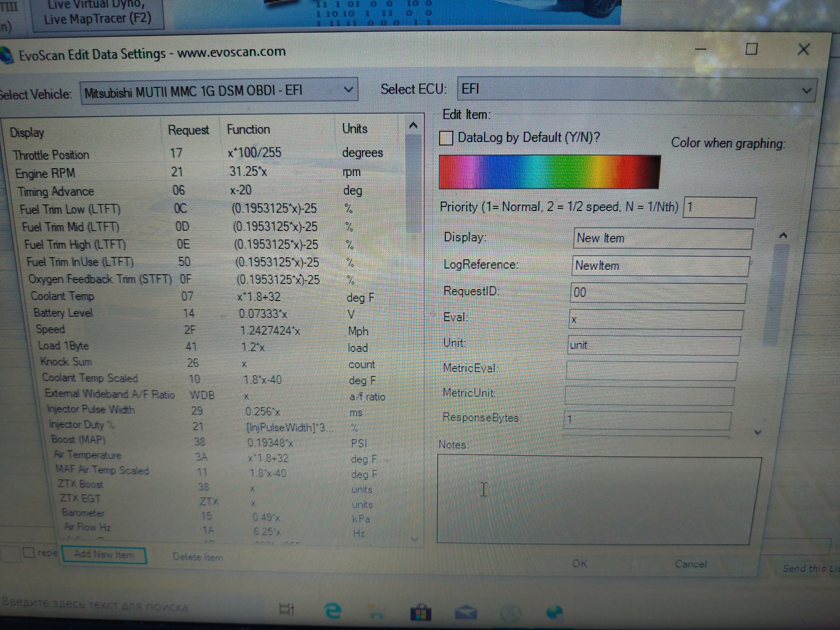Click inside the Notes text area
Screen dimensions: 840x630
coord(598,500)
